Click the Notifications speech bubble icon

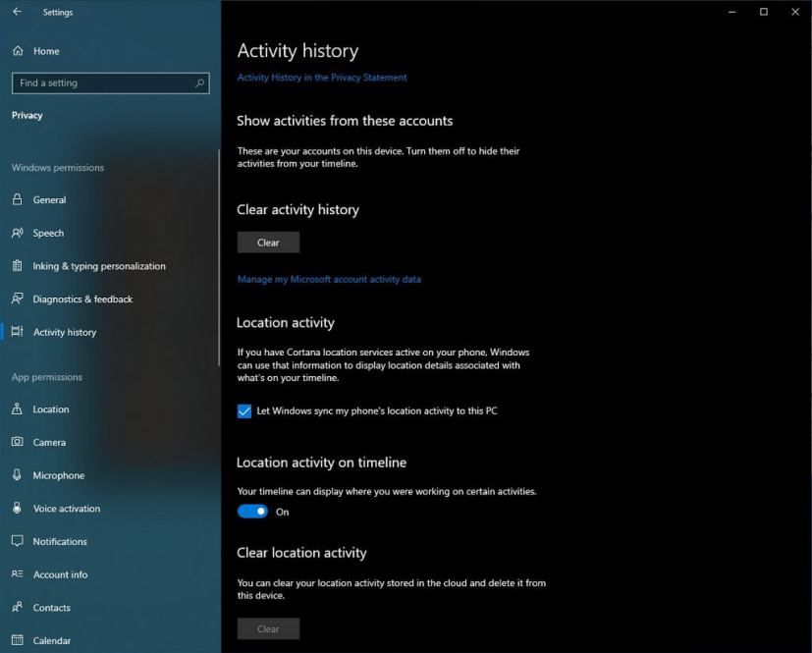17,541
